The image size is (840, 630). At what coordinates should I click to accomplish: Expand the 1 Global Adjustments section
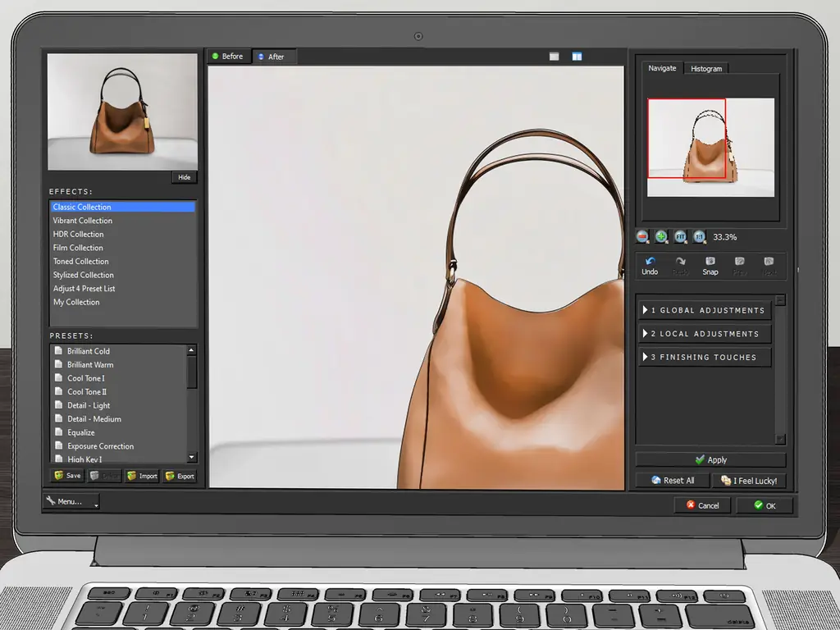pos(705,310)
